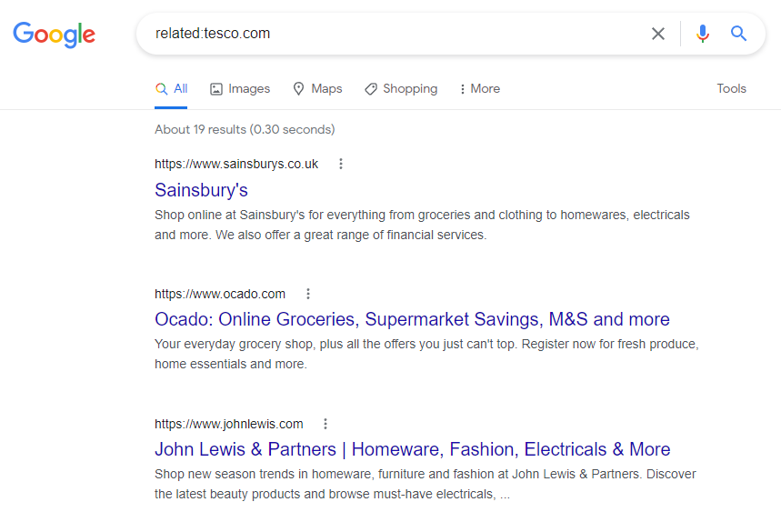Clear the search query with the X icon
This screenshot has width=781, height=532.
click(x=658, y=34)
